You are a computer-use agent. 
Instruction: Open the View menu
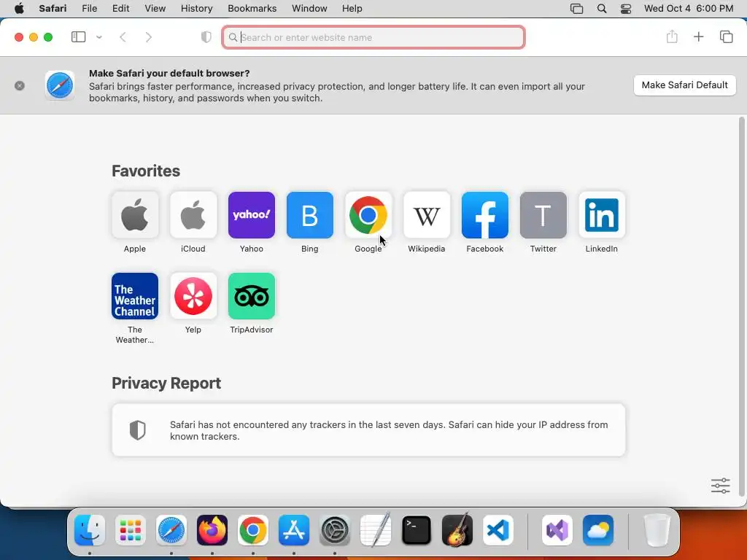pyautogui.click(x=155, y=9)
